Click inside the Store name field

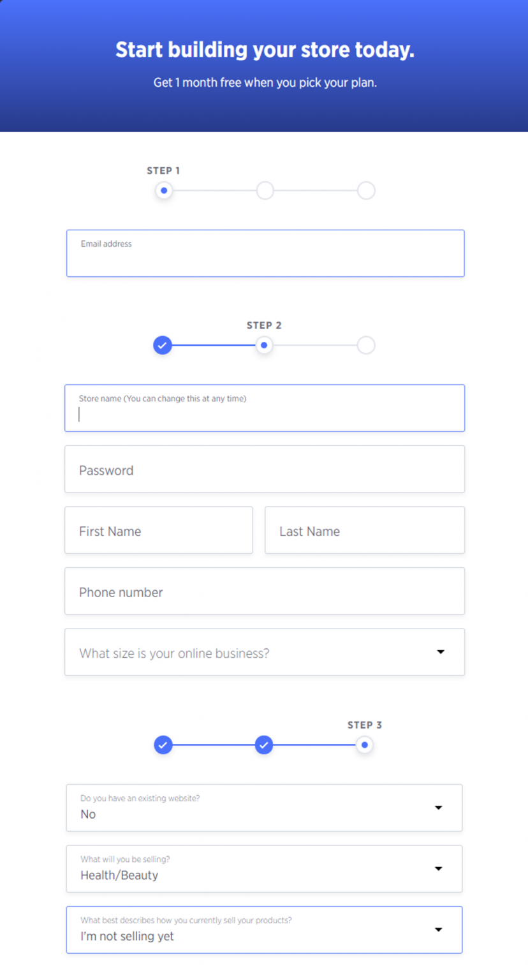tap(264, 408)
